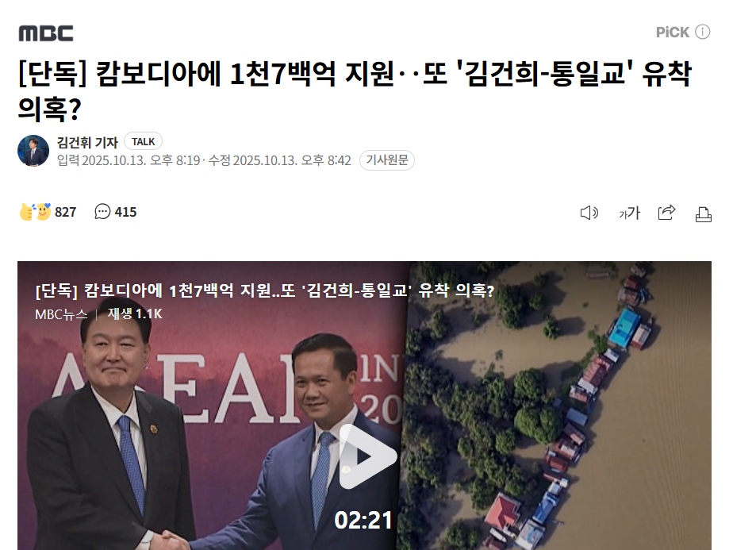The height and width of the screenshot is (550, 756).
Task: Open the PiCK info circle icon
Action: (x=703, y=32)
